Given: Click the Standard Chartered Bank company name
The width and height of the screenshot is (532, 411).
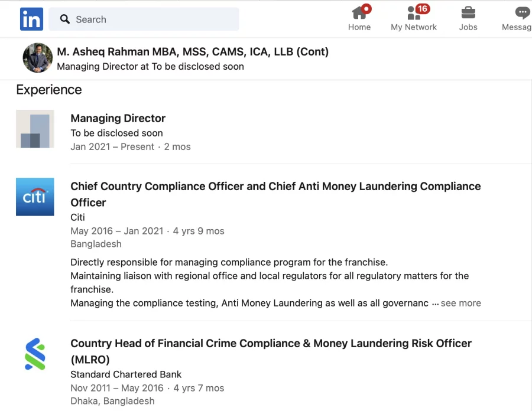Looking at the screenshot, I should tap(126, 374).
